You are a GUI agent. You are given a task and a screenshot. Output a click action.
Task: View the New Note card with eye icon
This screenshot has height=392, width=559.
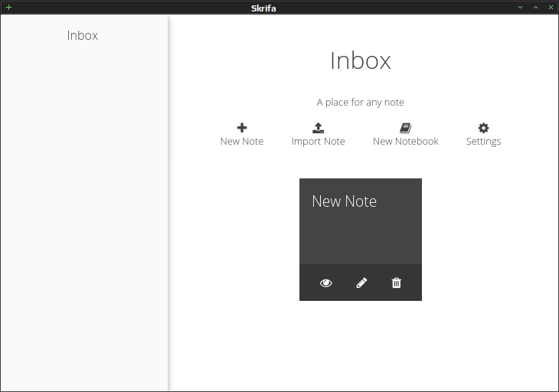326,283
